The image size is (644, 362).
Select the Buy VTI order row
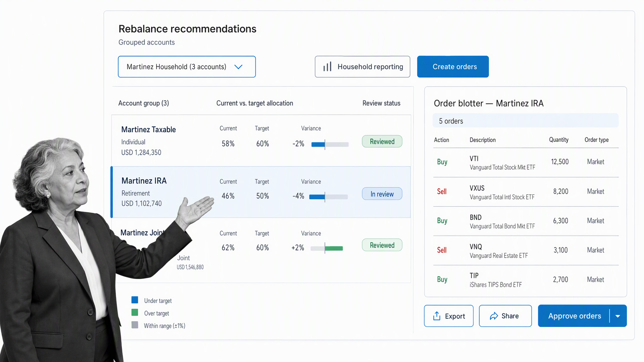(x=526, y=162)
